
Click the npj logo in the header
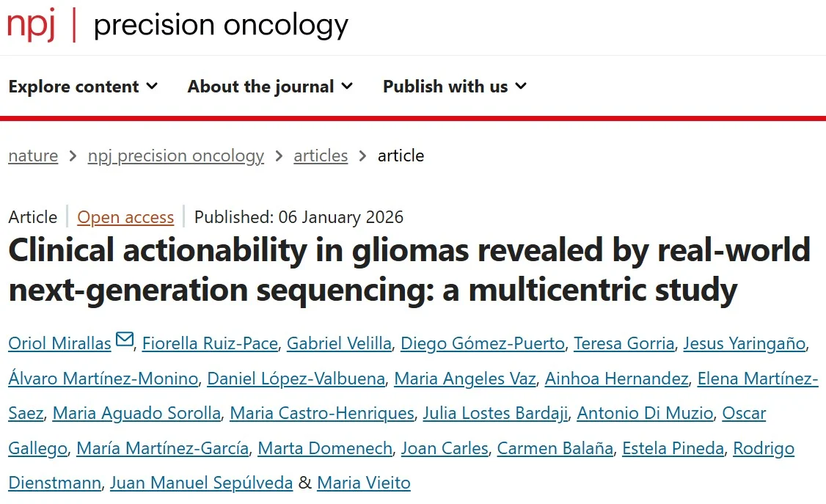(x=30, y=24)
